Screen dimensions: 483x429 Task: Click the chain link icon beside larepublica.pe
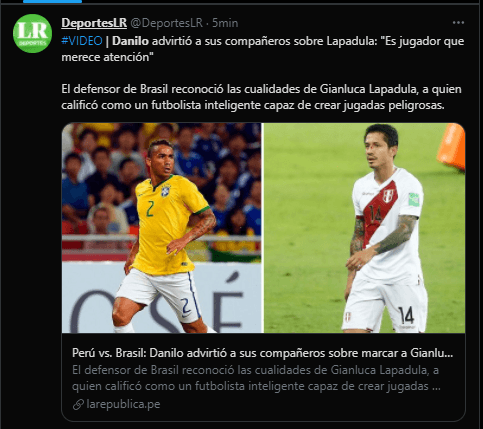[78, 404]
